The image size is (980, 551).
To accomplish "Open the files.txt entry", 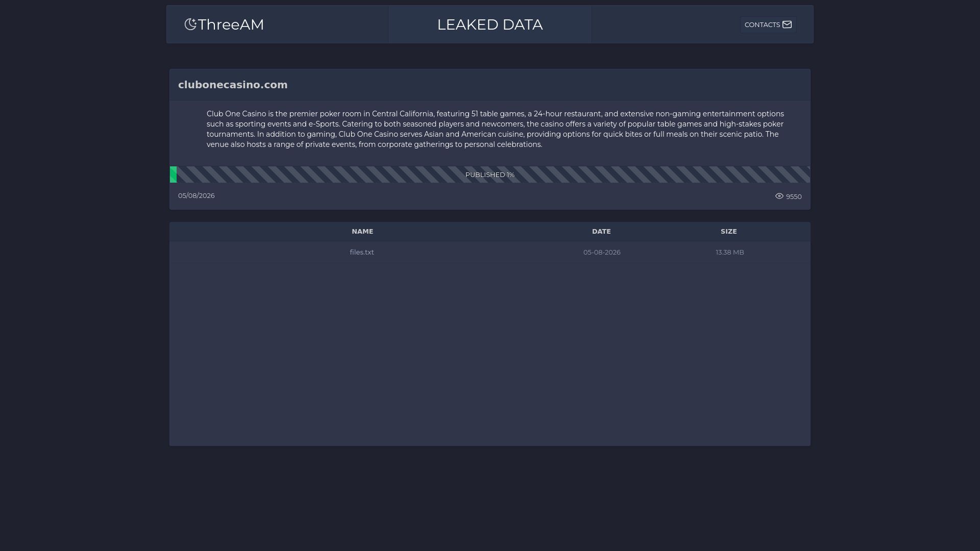I will [x=362, y=253].
